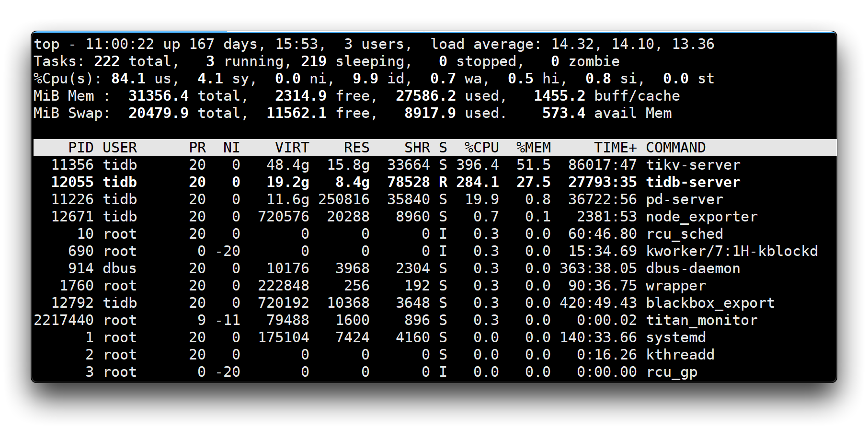The width and height of the screenshot is (868, 429).
Task: Select the NI column header
Action: (x=232, y=148)
